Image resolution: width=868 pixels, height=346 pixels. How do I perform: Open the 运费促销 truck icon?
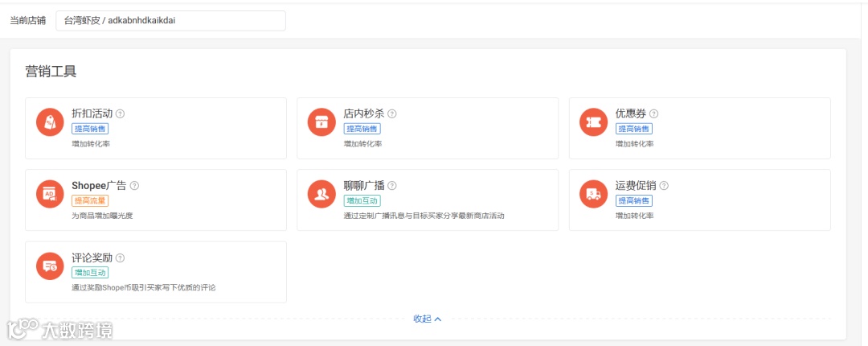tap(593, 194)
